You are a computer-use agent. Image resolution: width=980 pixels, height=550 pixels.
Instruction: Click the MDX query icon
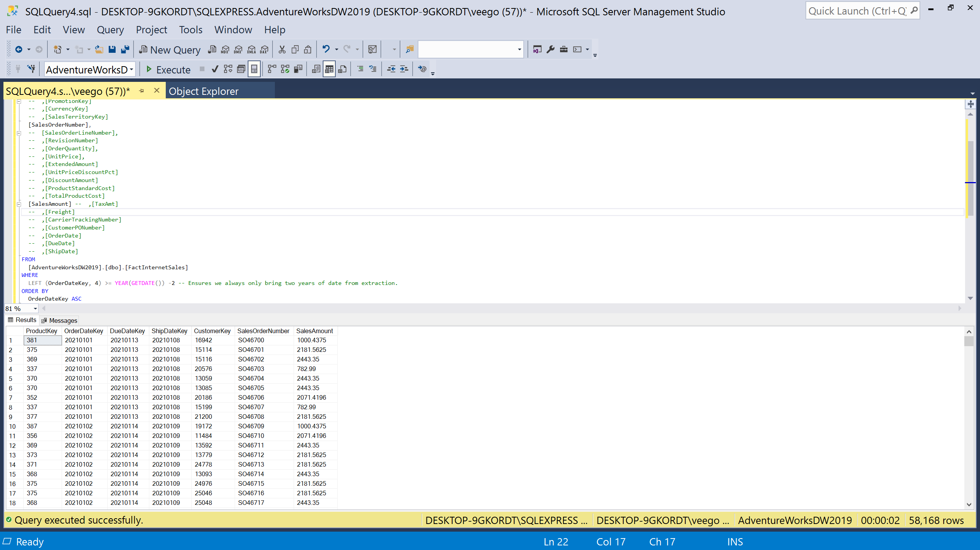coord(225,49)
